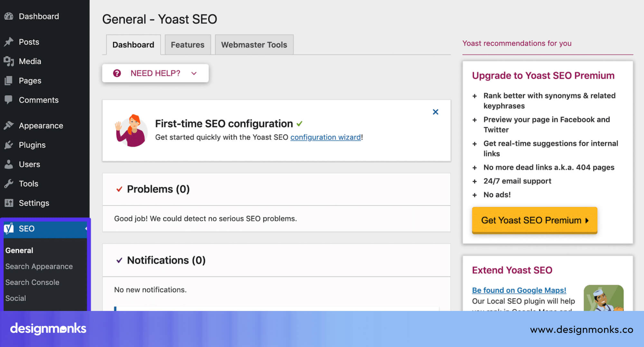Go to Plugins in sidebar
Image resolution: width=644 pixels, height=347 pixels.
point(32,145)
